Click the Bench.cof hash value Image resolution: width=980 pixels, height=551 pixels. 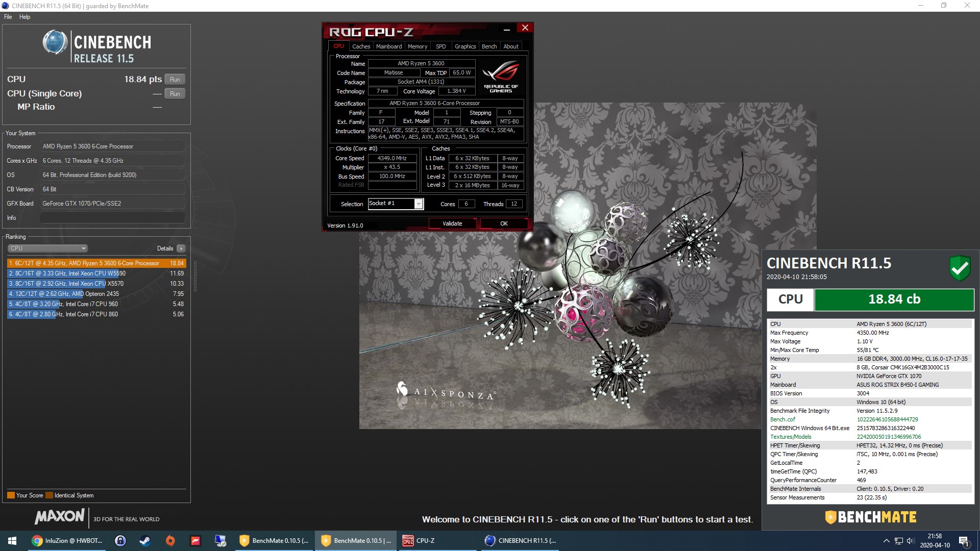887,419
